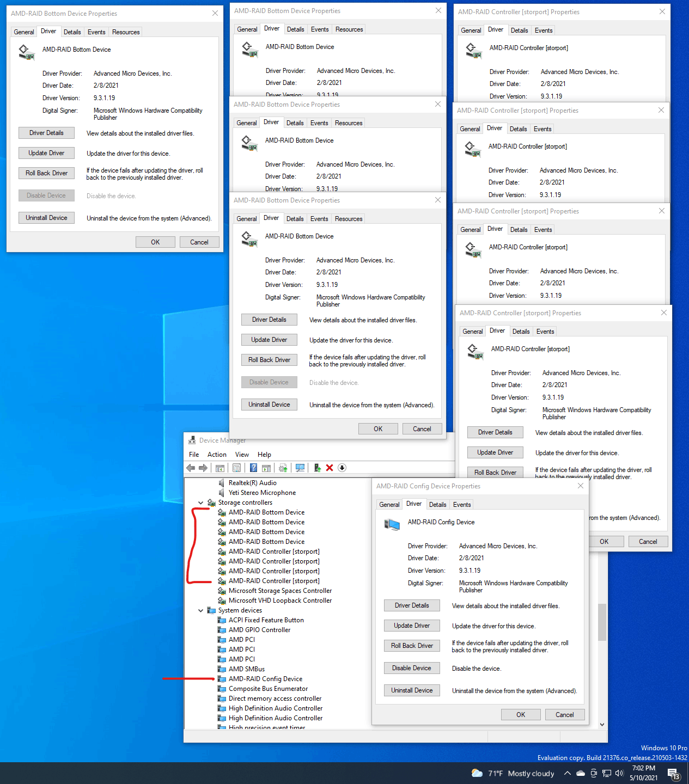Open the Action menu in Device Manager

point(217,455)
